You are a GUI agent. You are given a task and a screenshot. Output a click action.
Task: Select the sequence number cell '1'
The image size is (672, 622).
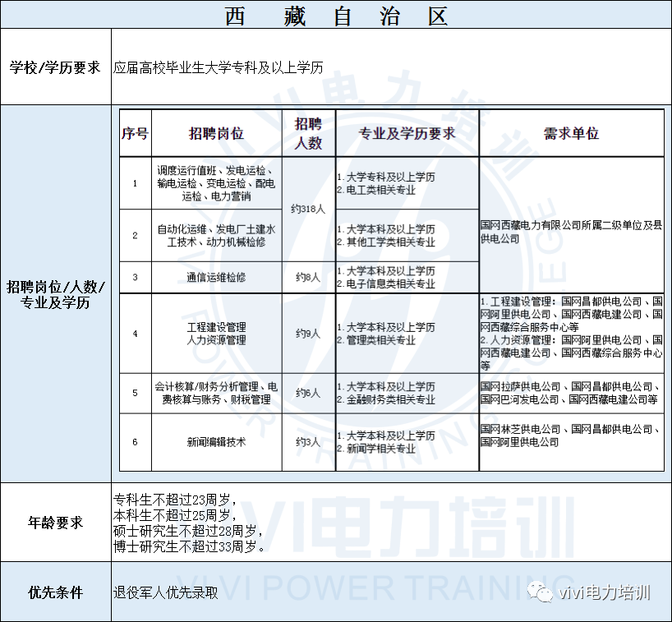[135, 183]
